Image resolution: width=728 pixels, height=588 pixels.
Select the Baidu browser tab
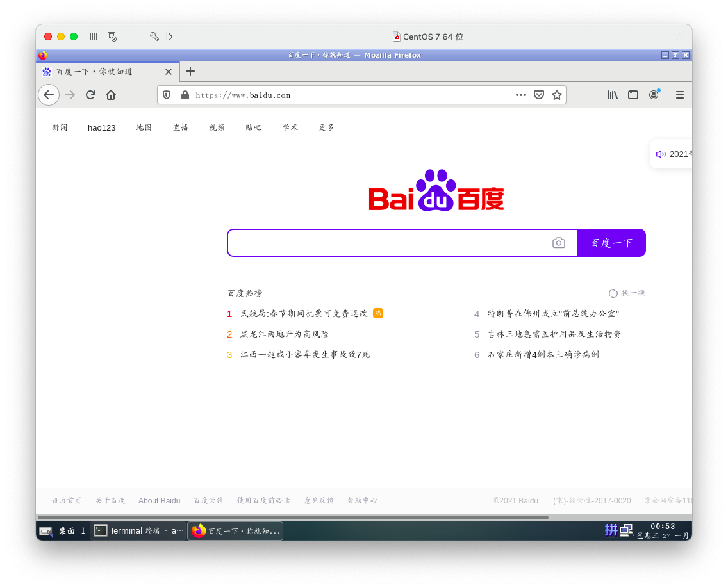pos(107,72)
